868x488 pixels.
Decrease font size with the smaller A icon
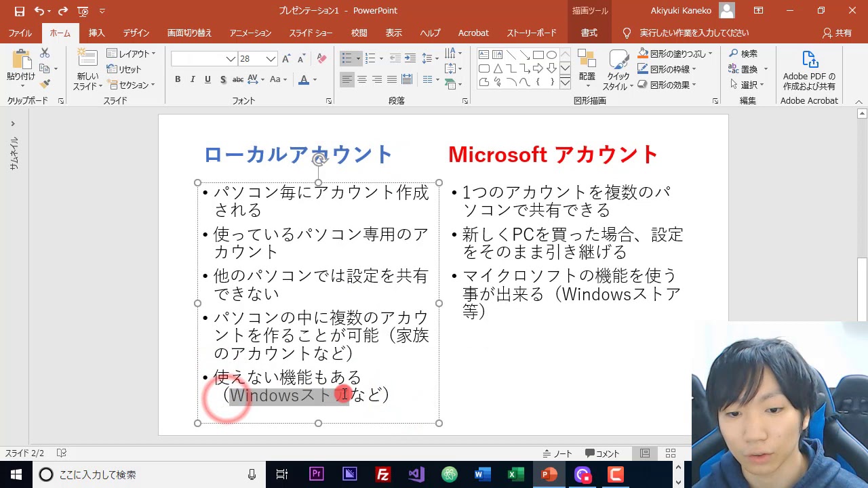(x=302, y=59)
